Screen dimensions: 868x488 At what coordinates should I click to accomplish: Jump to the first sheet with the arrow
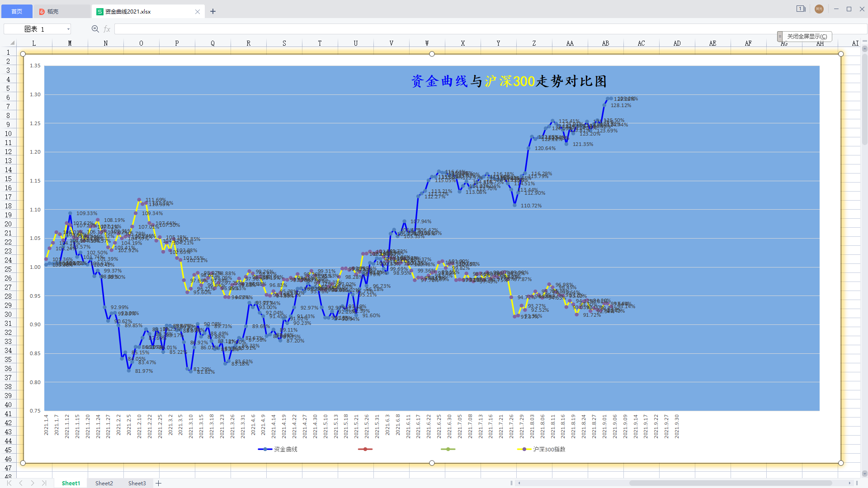pos(9,483)
